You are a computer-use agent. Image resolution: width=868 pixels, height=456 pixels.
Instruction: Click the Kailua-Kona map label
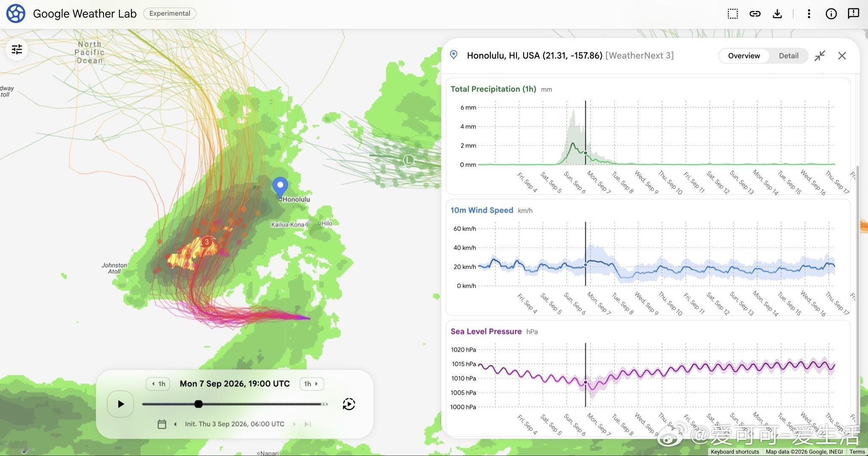coord(288,224)
